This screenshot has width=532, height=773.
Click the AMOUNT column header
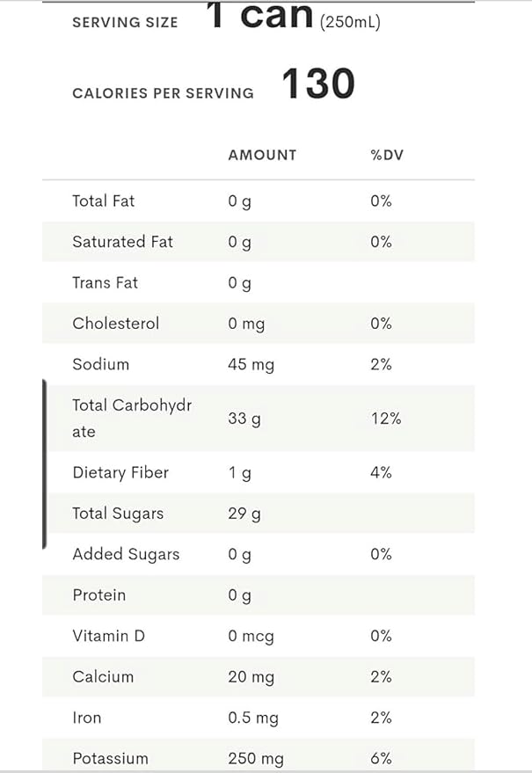(262, 155)
